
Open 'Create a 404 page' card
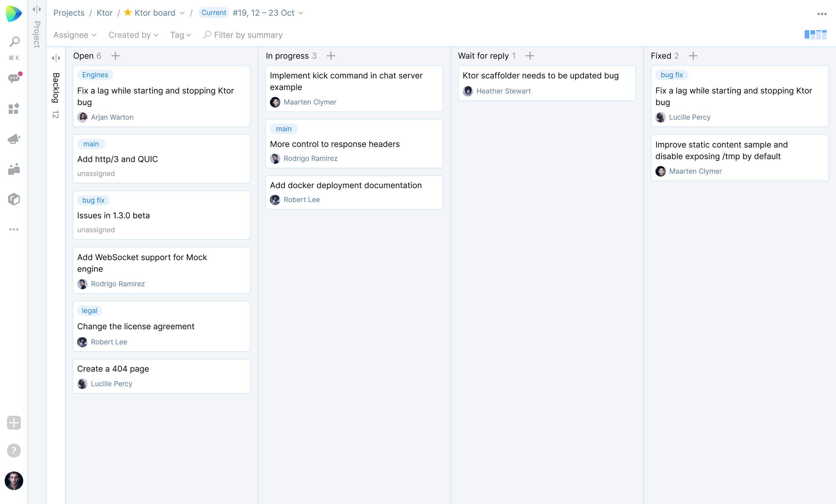(x=161, y=376)
